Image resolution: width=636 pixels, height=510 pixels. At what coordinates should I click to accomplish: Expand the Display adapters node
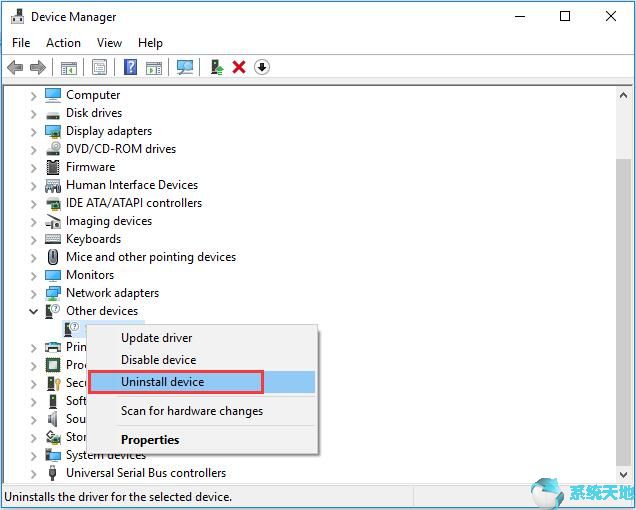33,132
